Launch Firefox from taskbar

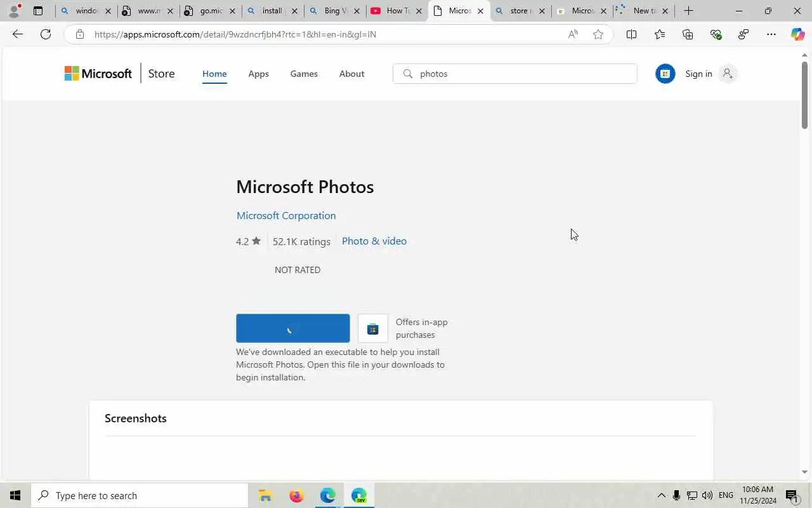point(296,495)
